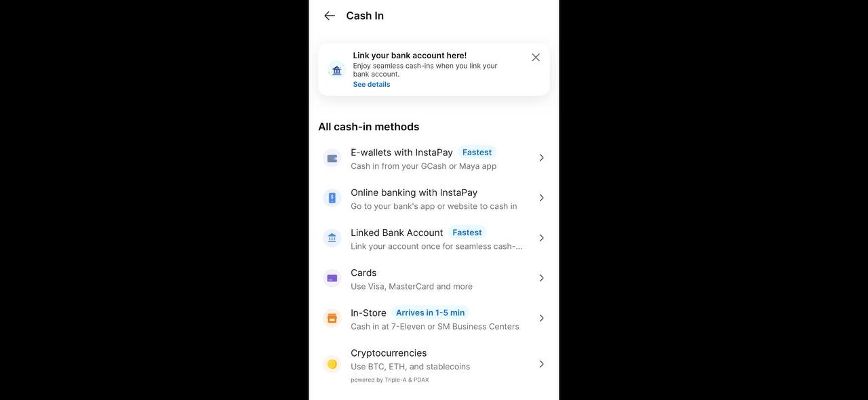
Task: Click the Online banking phone icon
Action: [332, 198]
